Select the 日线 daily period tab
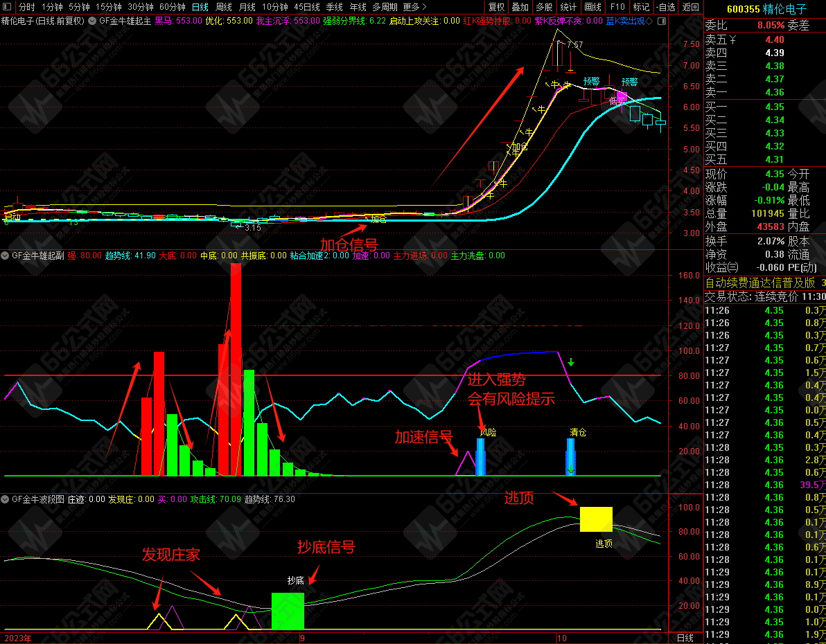Image resolution: width=826 pixels, height=644 pixels. [x=200, y=7]
